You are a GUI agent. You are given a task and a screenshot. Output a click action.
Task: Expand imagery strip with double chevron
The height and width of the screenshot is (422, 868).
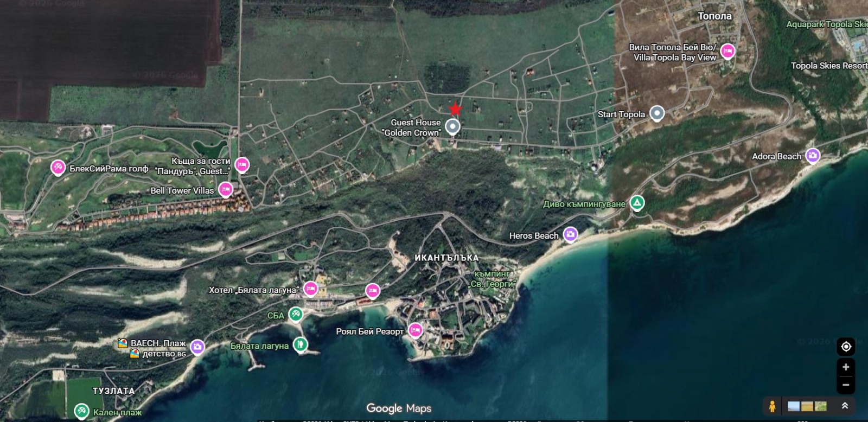(x=845, y=406)
